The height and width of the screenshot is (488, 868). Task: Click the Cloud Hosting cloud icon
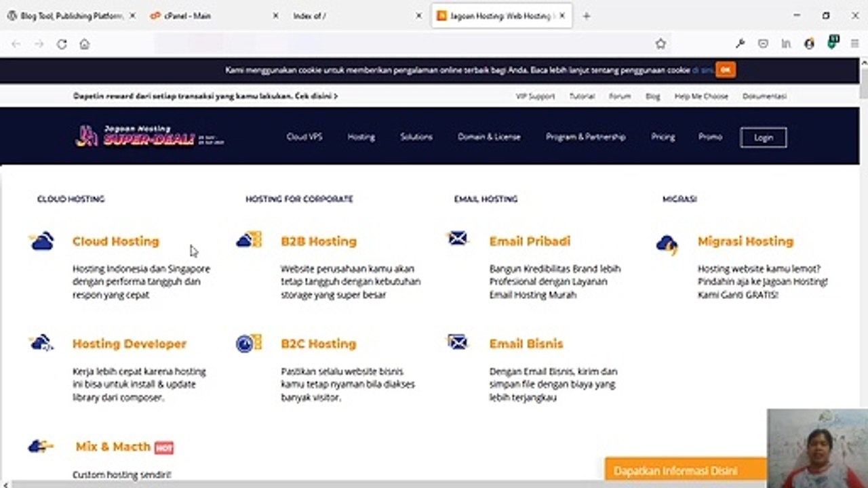pos(41,241)
